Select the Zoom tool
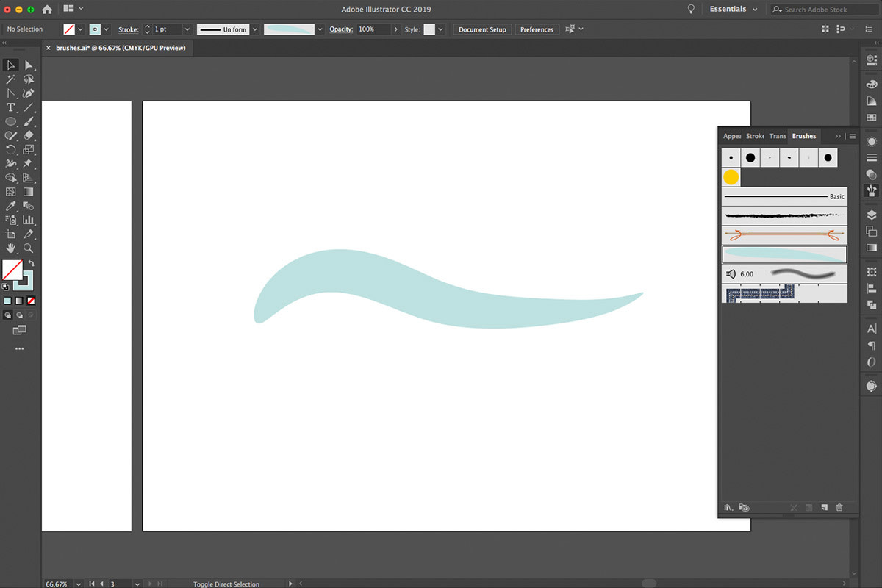This screenshot has width=882, height=588. 29,248
